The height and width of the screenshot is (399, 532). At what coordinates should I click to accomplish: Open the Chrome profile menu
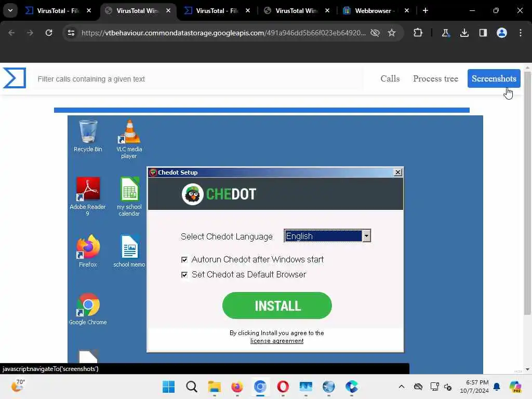(x=501, y=33)
